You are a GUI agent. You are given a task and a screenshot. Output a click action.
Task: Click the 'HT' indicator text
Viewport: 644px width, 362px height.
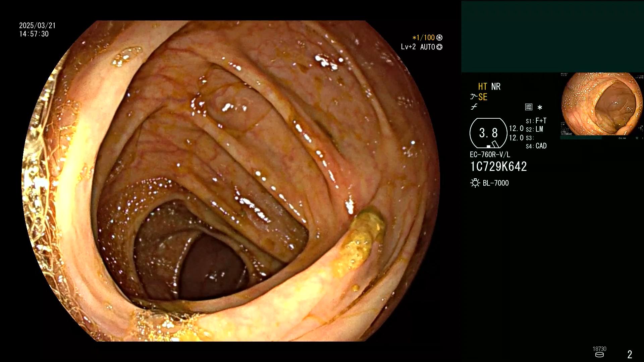(482, 86)
